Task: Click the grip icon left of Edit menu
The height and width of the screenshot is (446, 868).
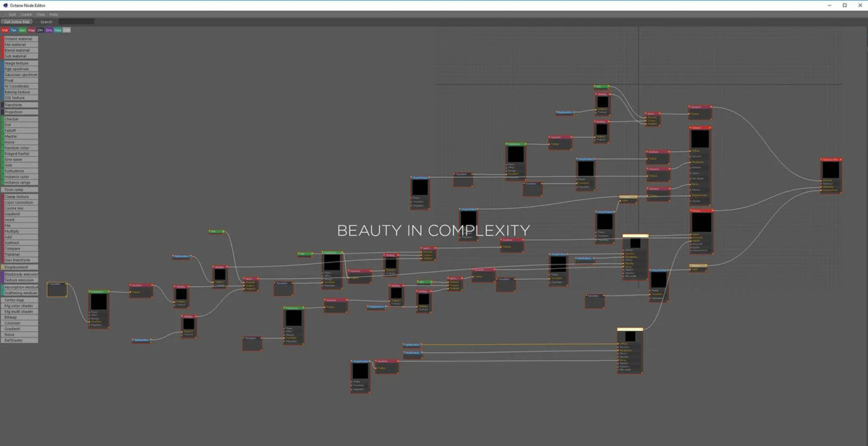Action: click(3, 14)
